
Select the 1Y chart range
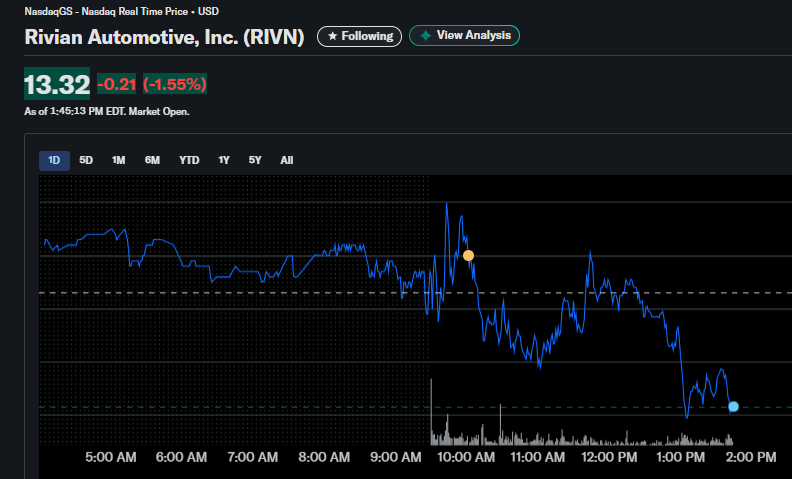click(x=224, y=161)
